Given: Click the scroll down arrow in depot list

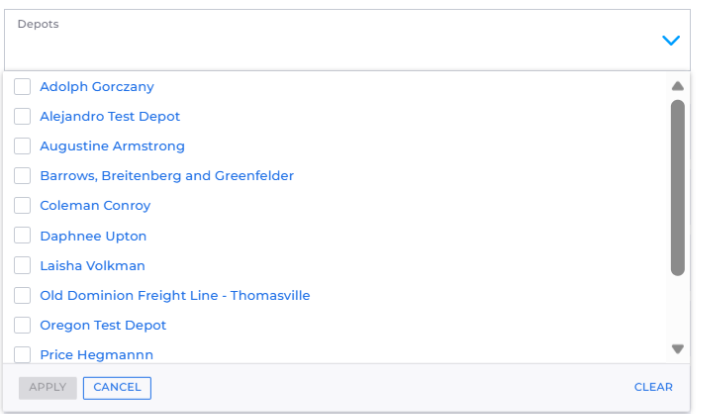Looking at the screenshot, I should pyautogui.click(x=677, y=349).
